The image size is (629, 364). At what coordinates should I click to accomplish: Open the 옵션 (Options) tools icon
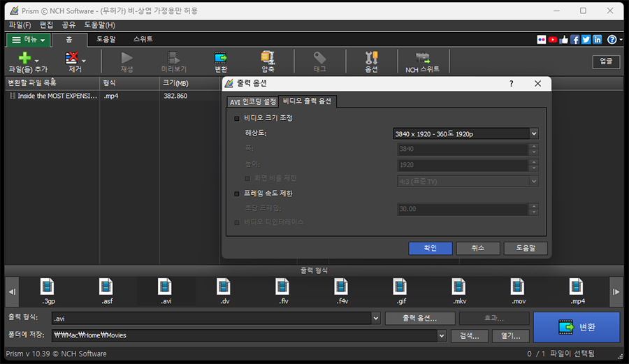pos(372,58)
